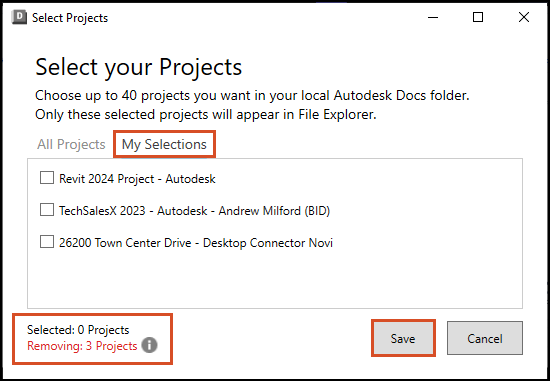Tick the TechSalesX 2023 project checkbox
Viewport: 550px width, 381px height.
point(47,210)
